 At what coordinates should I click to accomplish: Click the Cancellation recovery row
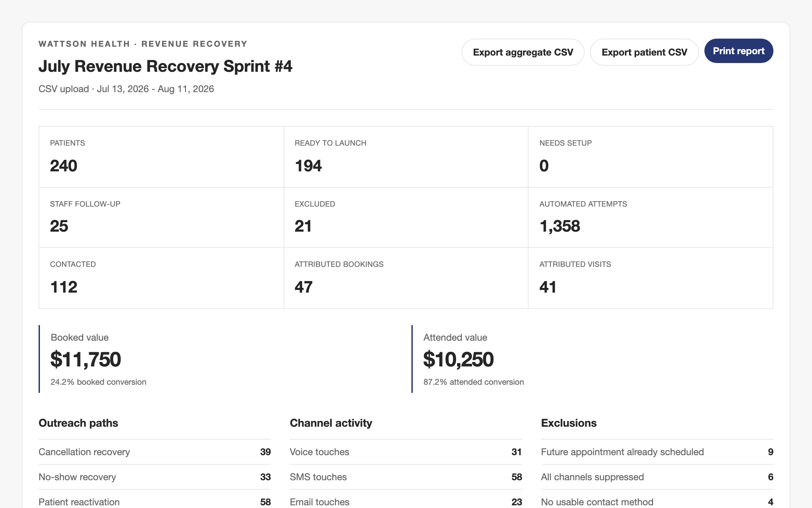155,452
